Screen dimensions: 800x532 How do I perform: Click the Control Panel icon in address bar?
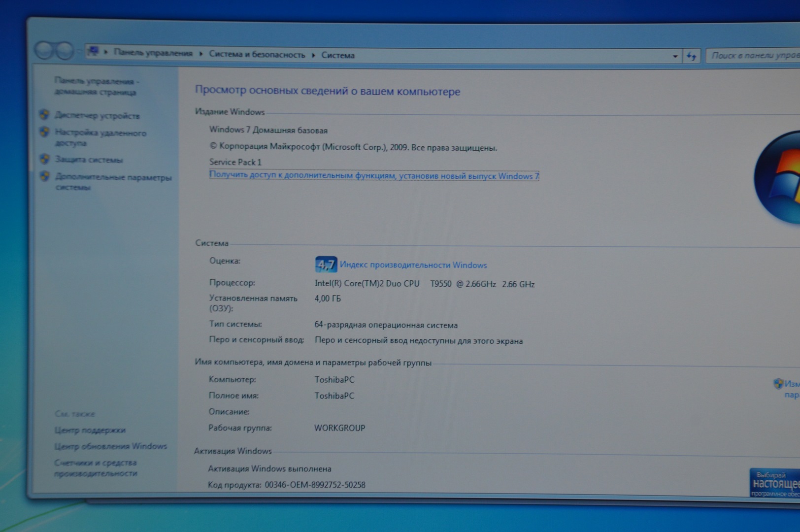(x=94, y=51)
